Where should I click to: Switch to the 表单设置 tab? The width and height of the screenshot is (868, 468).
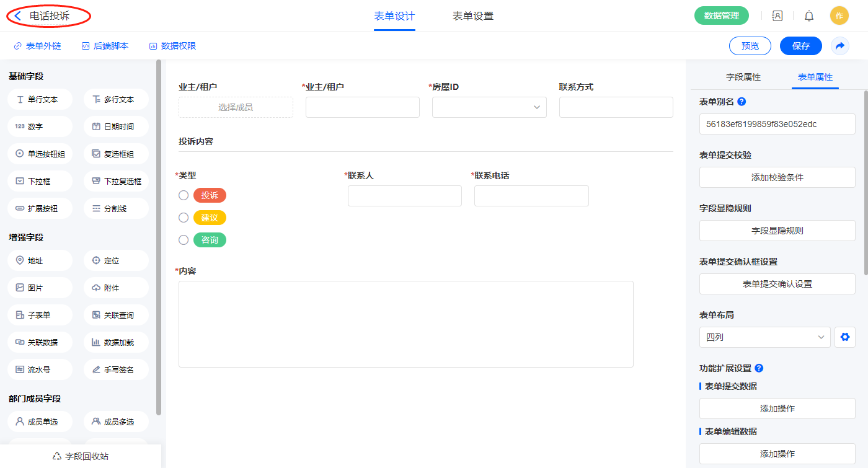tap(472, 16)
